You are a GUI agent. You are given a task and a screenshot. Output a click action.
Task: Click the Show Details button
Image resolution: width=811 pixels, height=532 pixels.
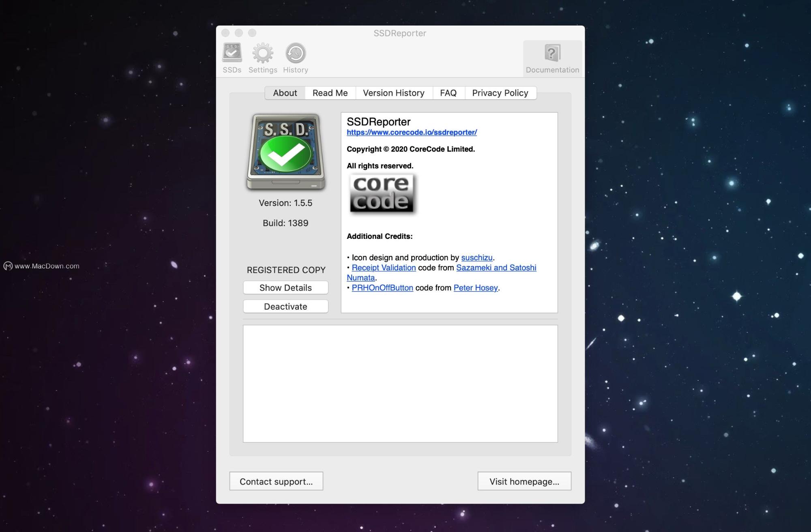285,287
